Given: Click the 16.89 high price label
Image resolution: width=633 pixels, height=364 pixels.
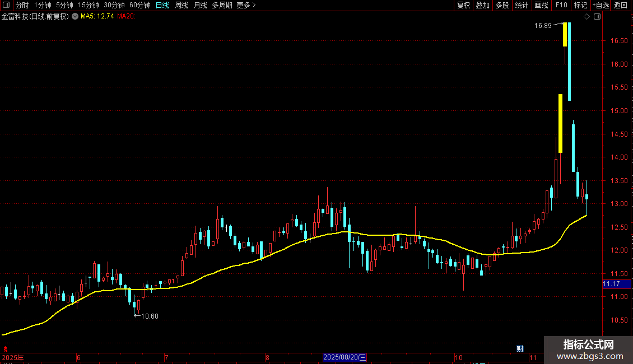Looking at the screenshot, I should pos(543,26).
